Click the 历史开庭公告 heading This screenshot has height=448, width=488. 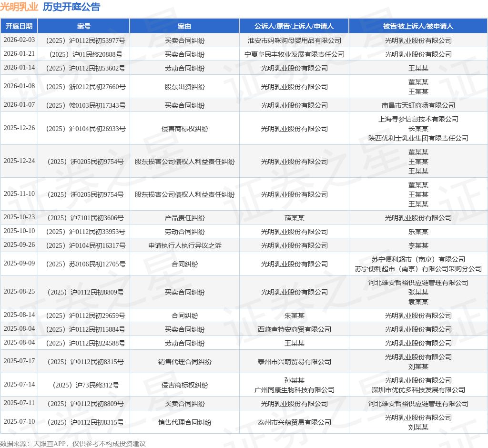click(x=71, y=7)
